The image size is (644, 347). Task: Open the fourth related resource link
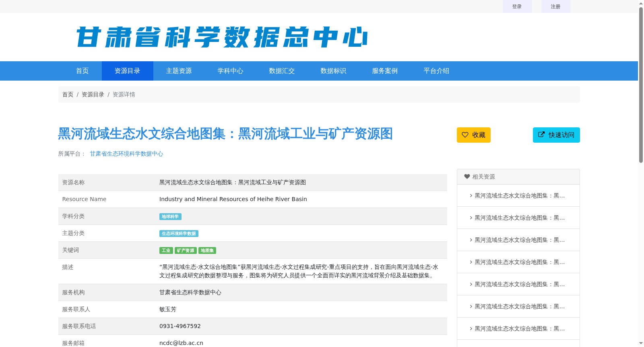click(520, 262)
